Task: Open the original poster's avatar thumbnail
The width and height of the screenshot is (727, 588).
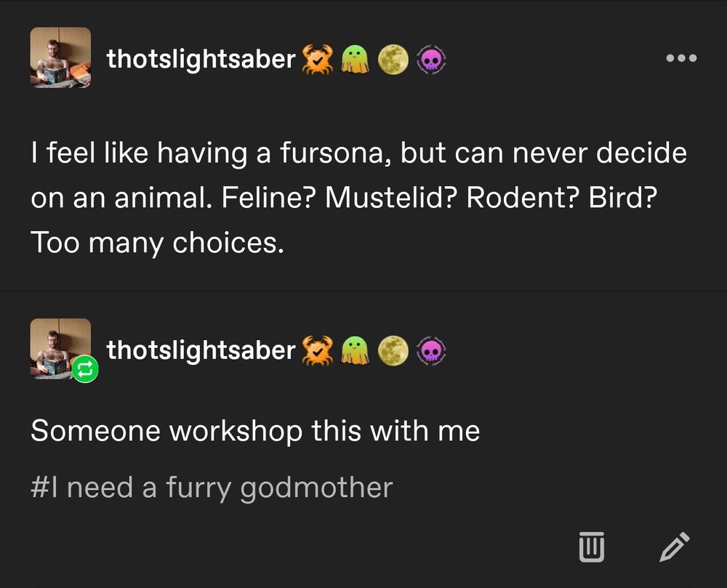Action: 61,57
